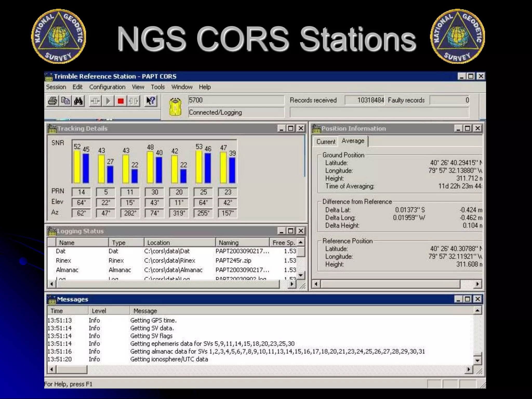Close the Logging Status panel
This screenshot has height=399, width=532.
tap(301, 231)
